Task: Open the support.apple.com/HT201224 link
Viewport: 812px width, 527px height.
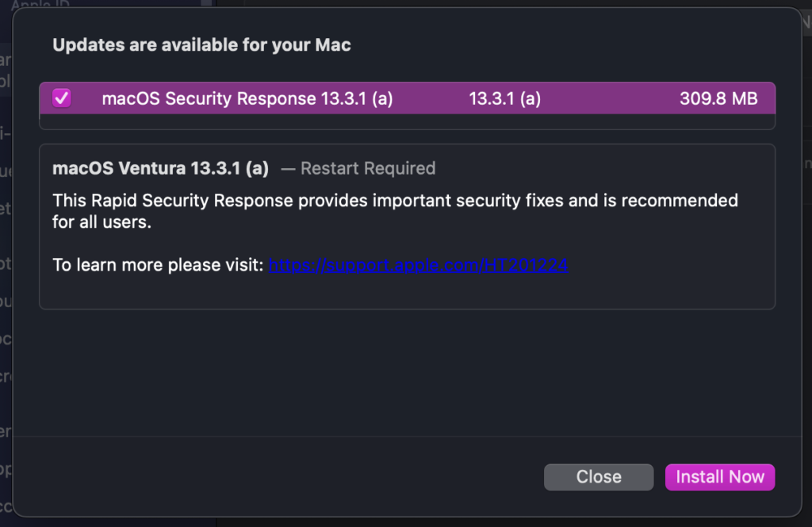Action: (418, 265)
